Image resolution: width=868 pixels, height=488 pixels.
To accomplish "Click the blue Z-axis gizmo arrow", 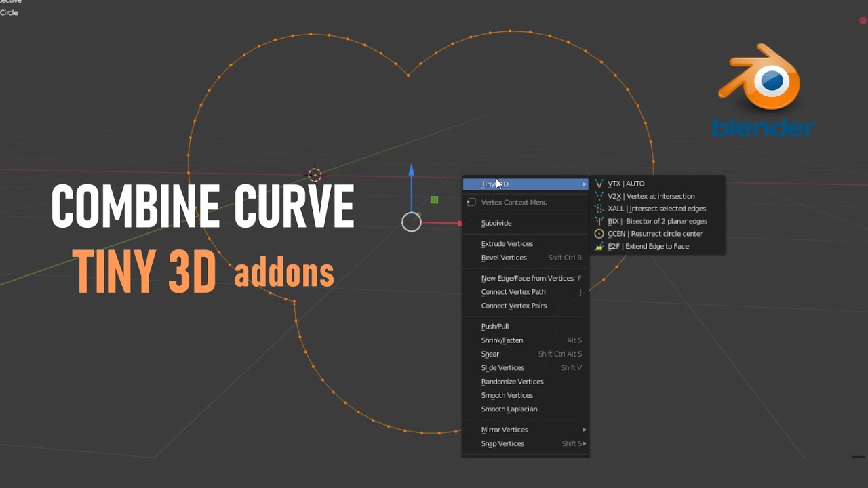I will point(411,171).
